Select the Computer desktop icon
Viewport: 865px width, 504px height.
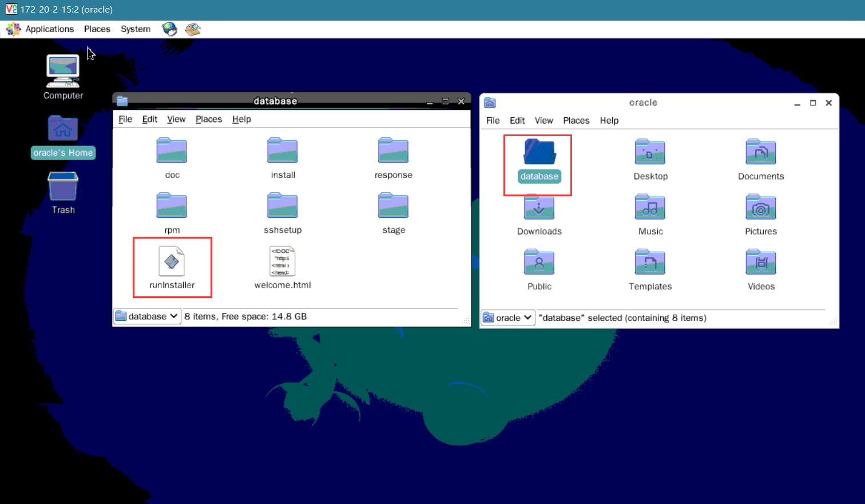pyautogui.click(x=63, y=71)
